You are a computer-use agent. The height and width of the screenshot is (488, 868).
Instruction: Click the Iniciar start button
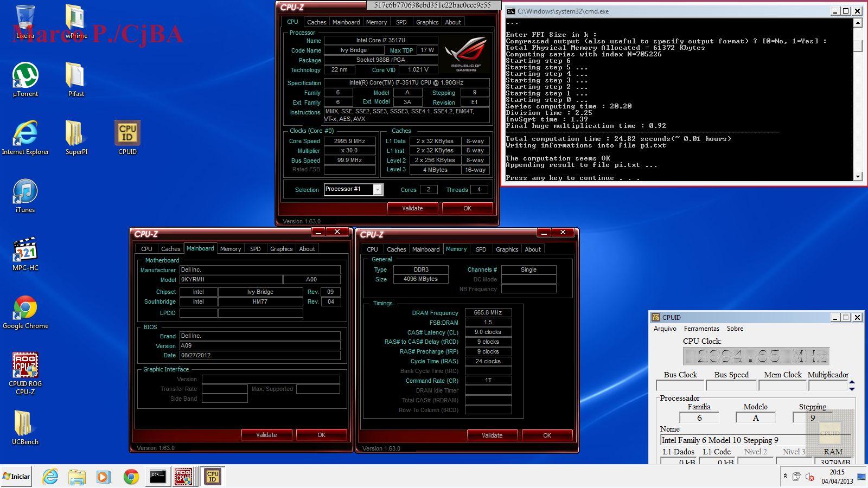click(16, 477)
